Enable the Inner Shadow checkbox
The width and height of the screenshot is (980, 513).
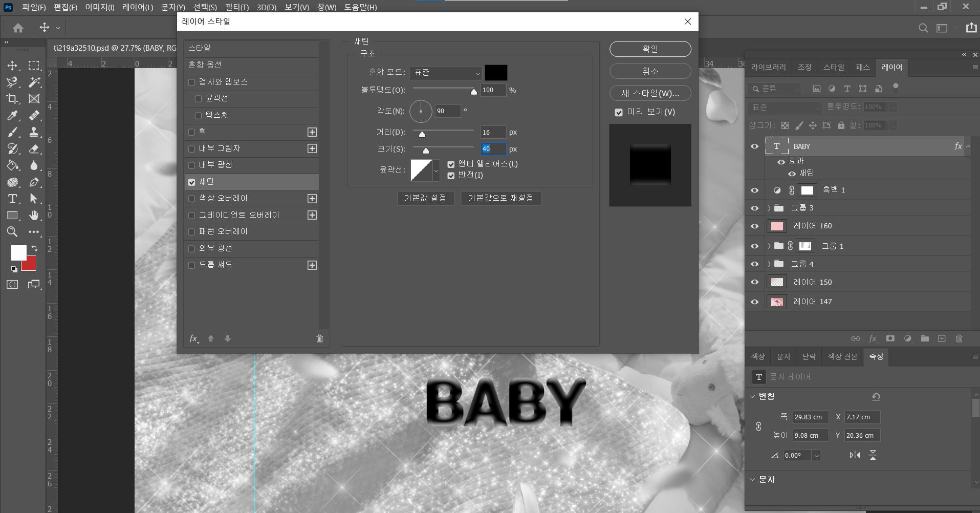(x=192, y=149)
